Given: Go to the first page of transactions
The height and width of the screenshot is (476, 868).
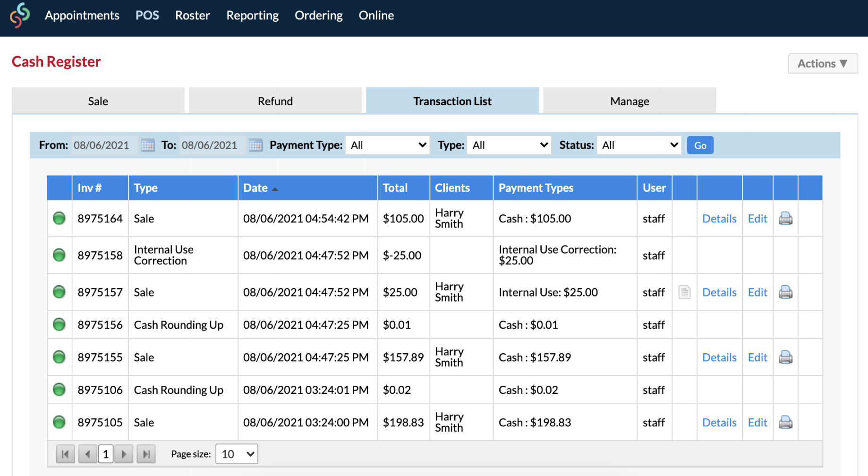Looking at the screenshot, I should 65,454.
